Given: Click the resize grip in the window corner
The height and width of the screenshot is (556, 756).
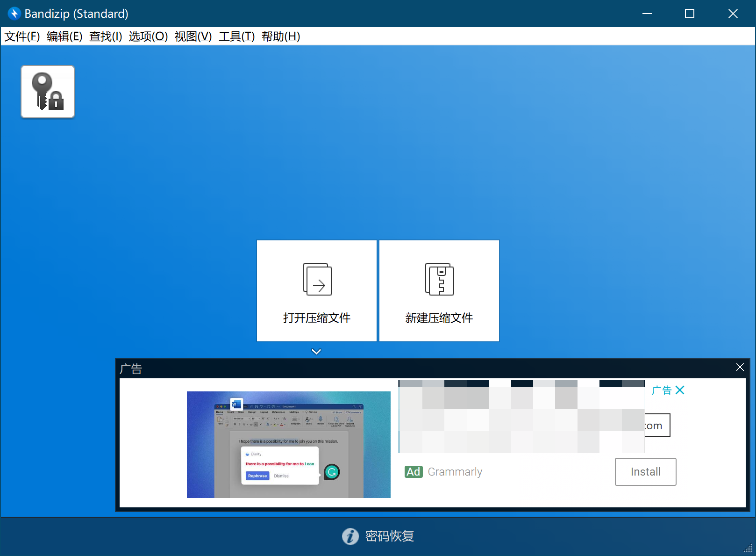Looking at the screenshot, I should (x=748, y=548).
